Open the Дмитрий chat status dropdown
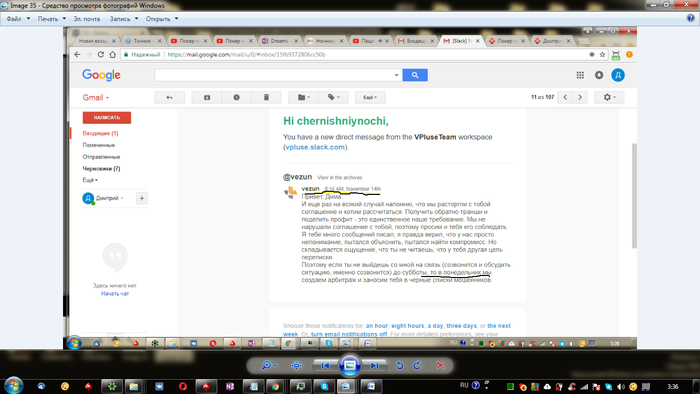Viewport: 700px width, 394px height. (x=110, y=198)
